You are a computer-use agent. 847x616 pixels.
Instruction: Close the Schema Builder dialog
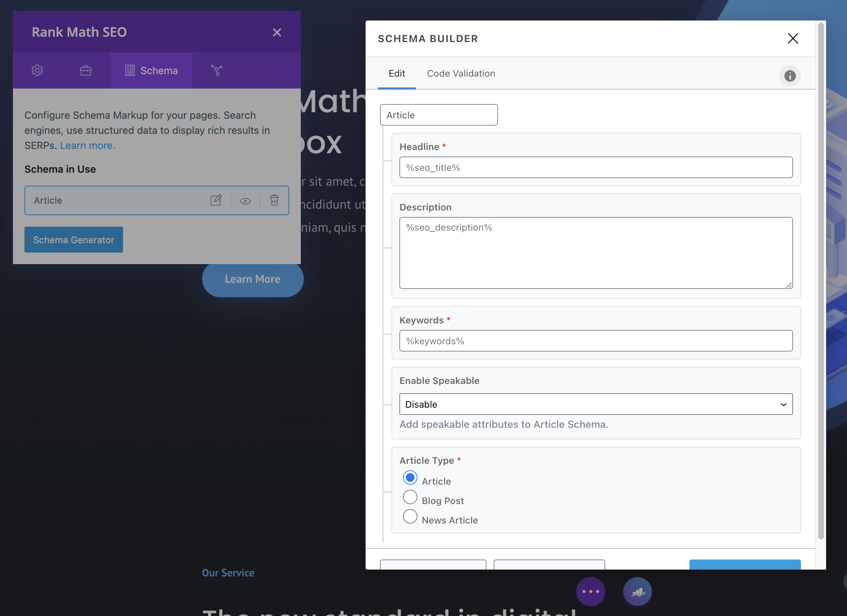tap(793, 38)
